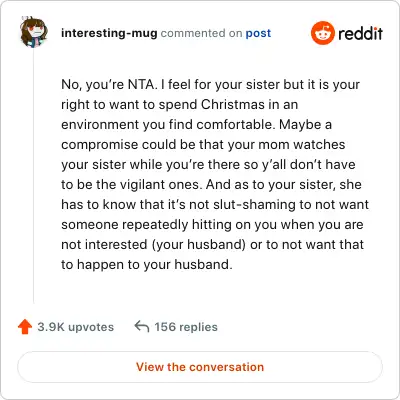Click the View the conversation button
Viewport: 400px width, 400px height.
[x=200, y=367]
